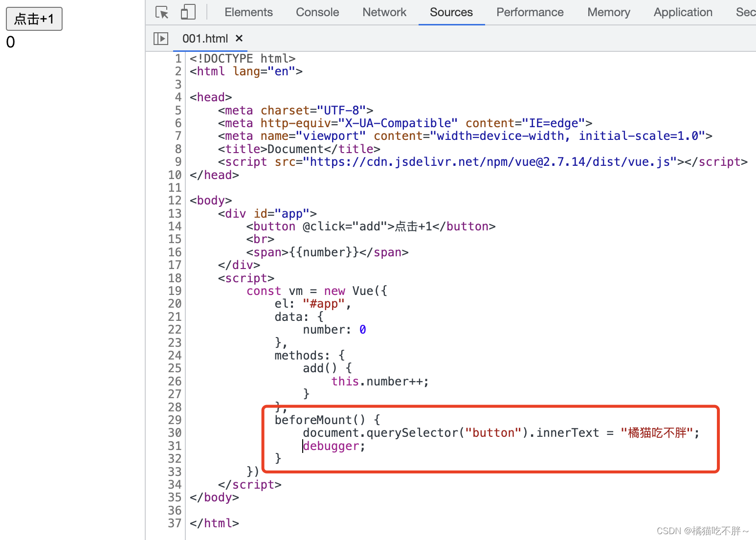Click the <!DOCTYPE html> line

point(243,58)
